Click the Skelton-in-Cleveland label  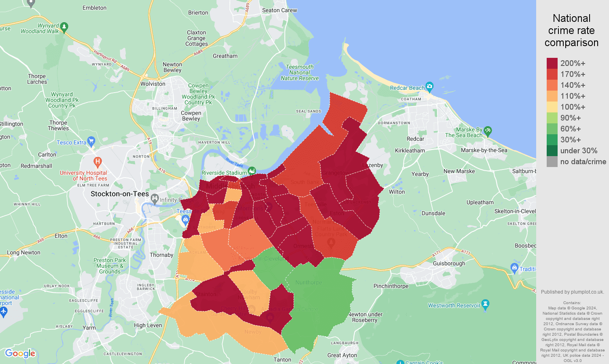(x=515, y=211)
